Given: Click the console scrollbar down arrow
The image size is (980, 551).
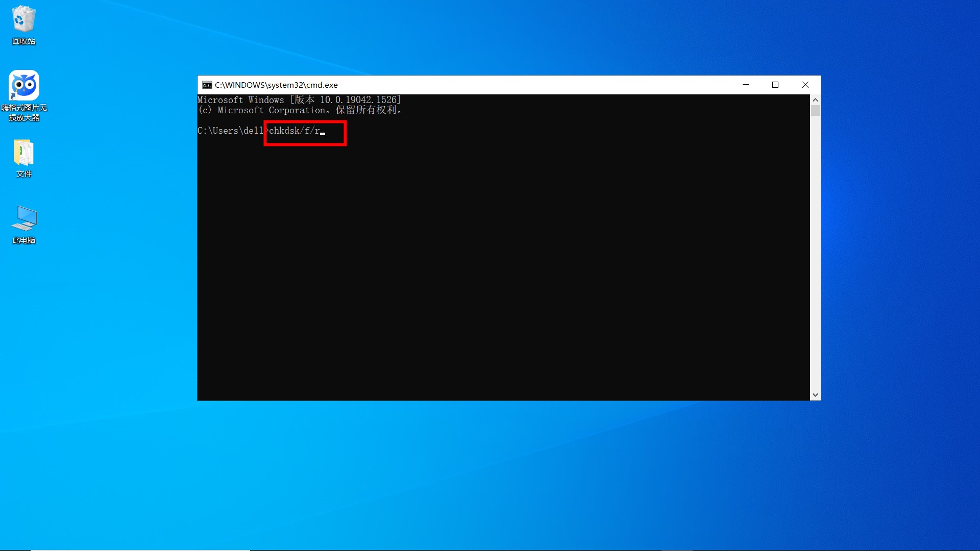Looking at the screenshot, I should pos(815,395).
